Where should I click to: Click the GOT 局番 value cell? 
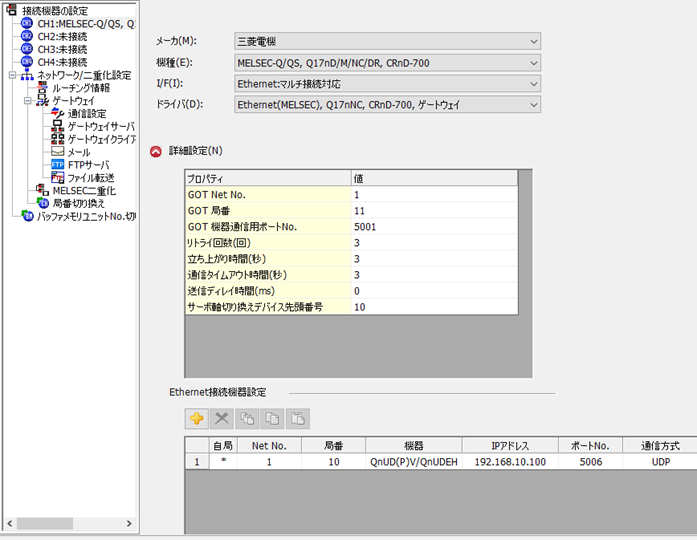pos(433,211)
